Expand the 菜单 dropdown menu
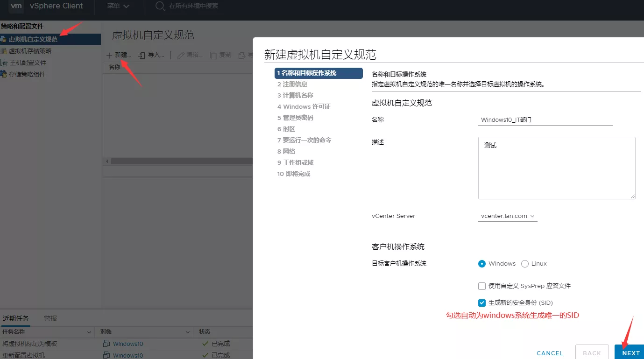The image size is (644, 359). pos(118,6)
